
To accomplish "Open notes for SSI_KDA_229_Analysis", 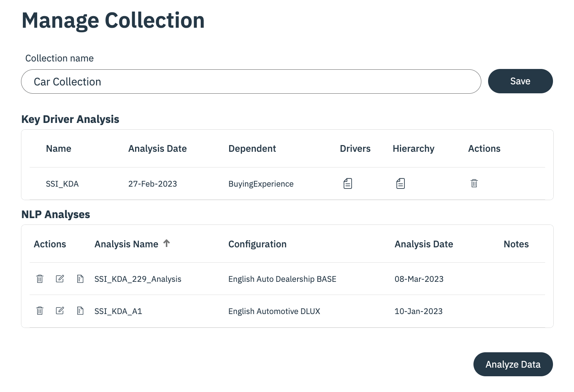I will tap(80, 279).
